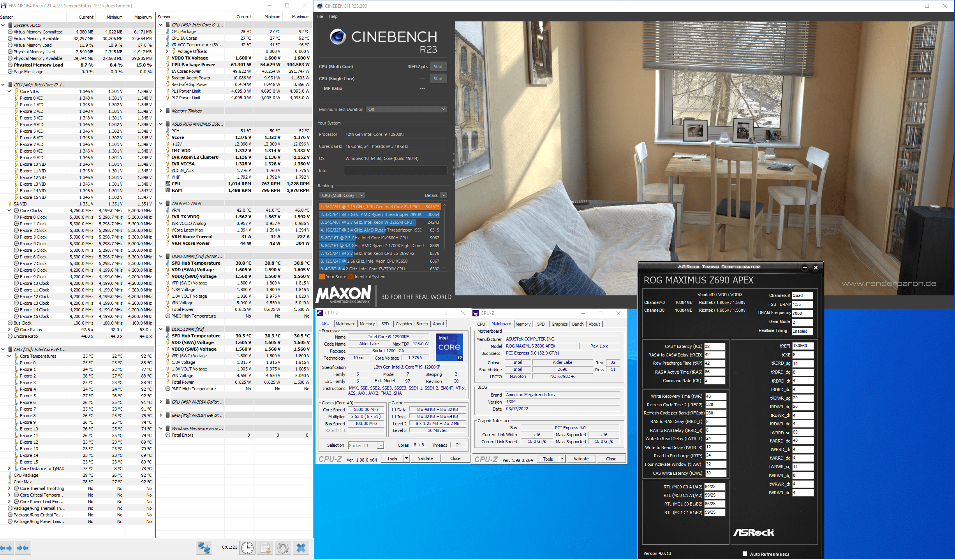The height and width of the screenshot is (560, 955).
Task: Click HWiNFO collapse columns arrows icon
Action: 23,548
